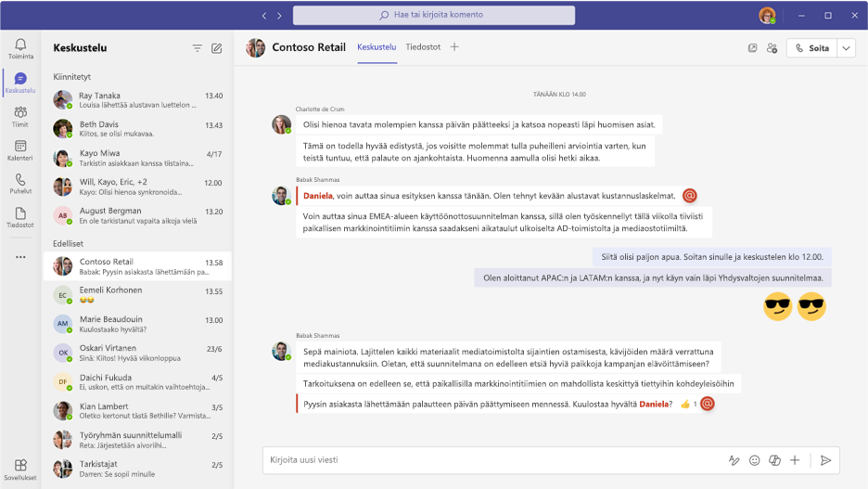This screenshot has width=868, height=489.
Task: Open the Sovellukset apps icon
Action: [x=20, y=470]
